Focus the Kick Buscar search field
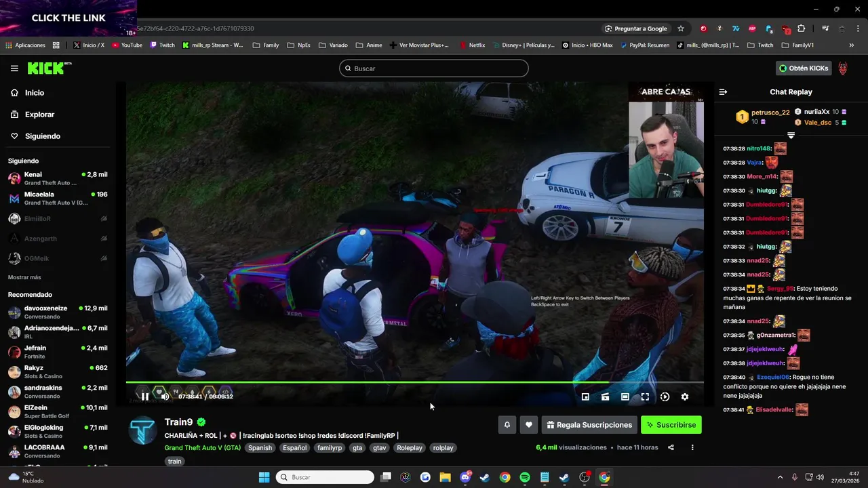Image resolution: width=868 pixels, height=488 pixels. 434,68
